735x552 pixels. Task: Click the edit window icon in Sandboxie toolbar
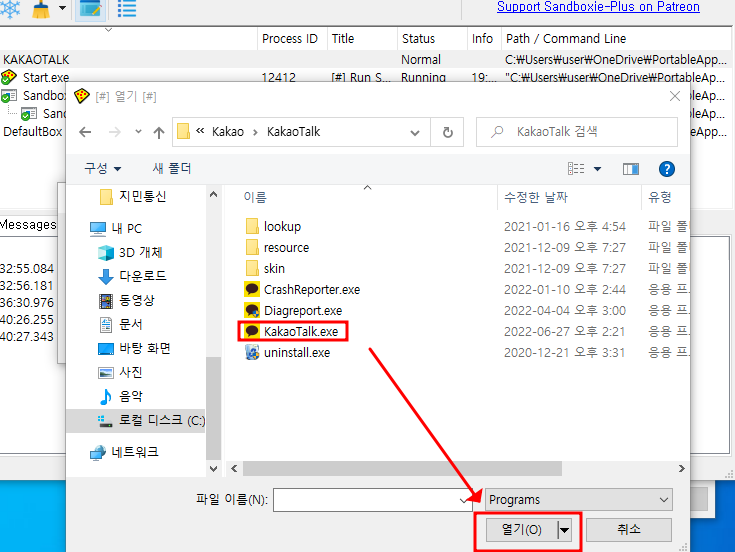point(90,9)
